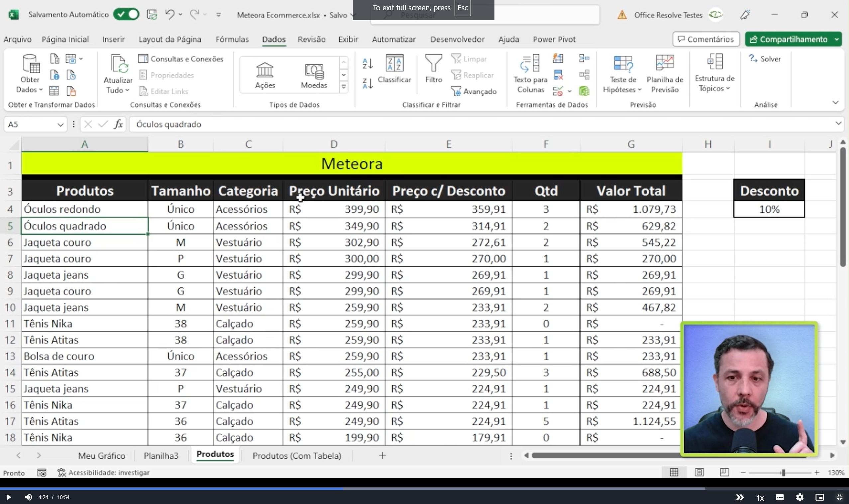Image resolution: width=849 pixels, height=504 pixels.
Task: Click Planilha de Previsão icon
Action: [x=665, y=63]
